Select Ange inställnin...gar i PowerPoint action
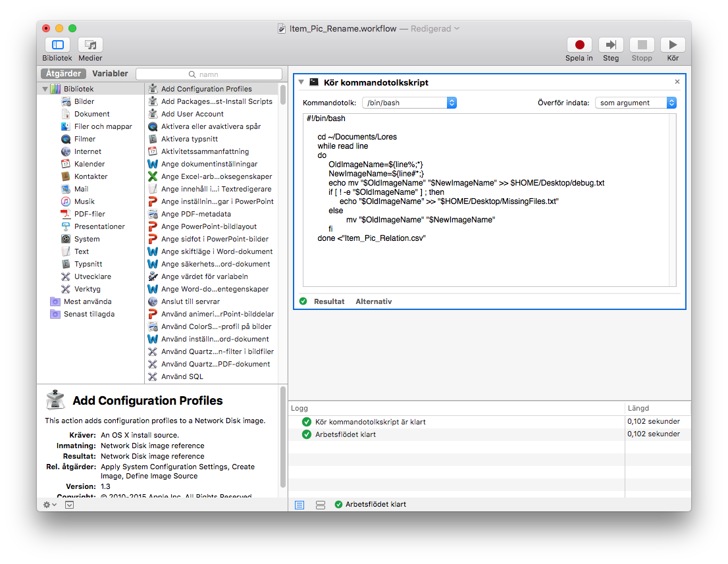728x564 pixels. [x=212, y=201]
